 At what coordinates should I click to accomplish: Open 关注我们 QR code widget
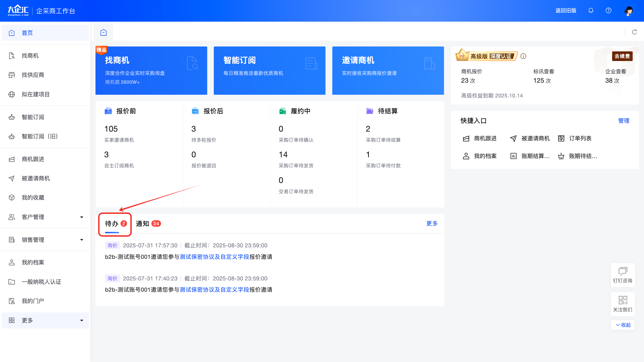pos(623,304)
